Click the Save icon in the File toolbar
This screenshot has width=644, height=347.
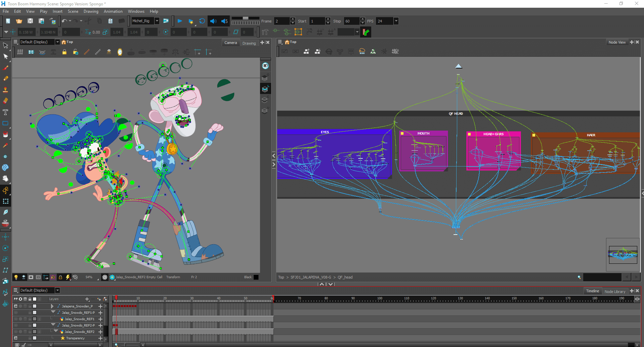[30, 21]
